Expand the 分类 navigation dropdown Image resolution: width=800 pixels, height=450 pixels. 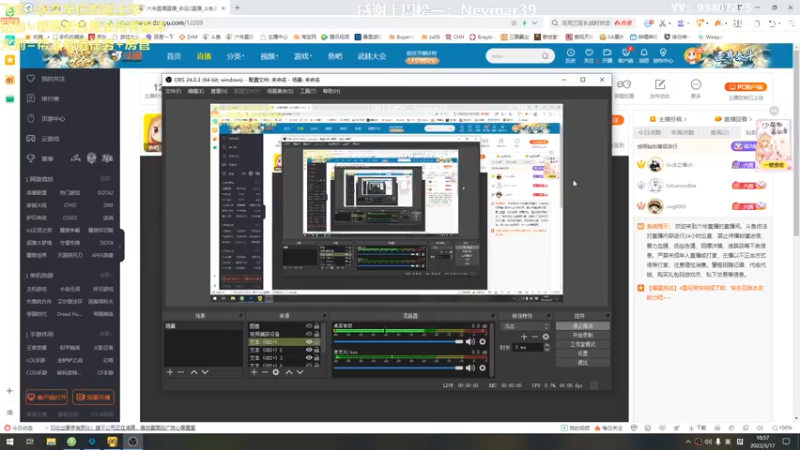click(x=235, y=56)
